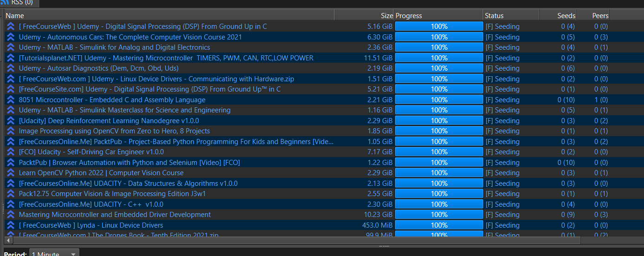Click the '1 (0)' peers cell
Screen dimensions: 644x256
point(601,100)
